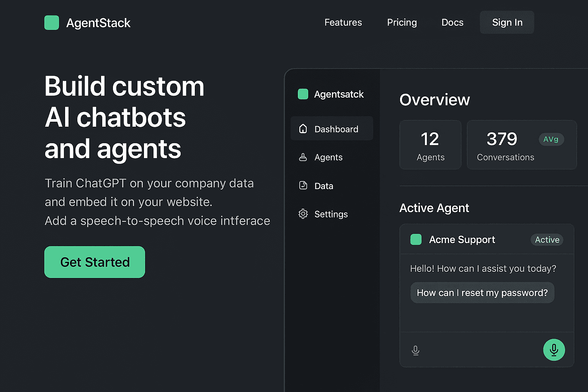
Task: Select the small mic icon in chat input
Action: (416, 350)
